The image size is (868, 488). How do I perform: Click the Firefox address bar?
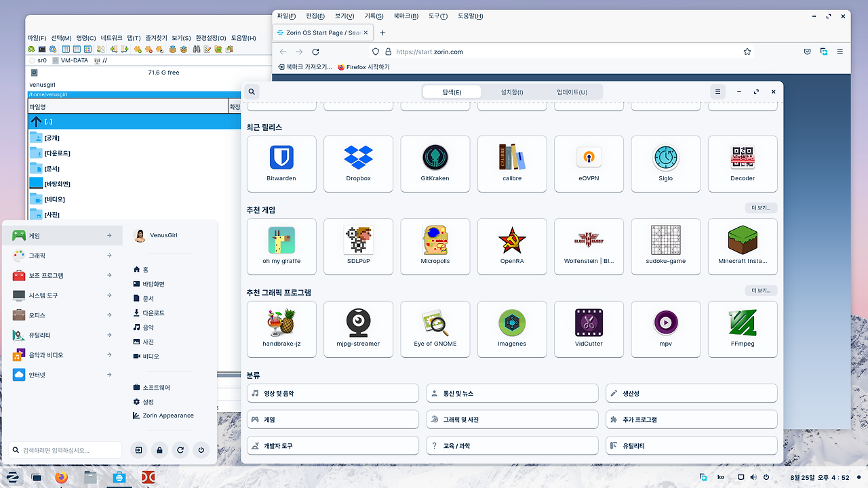562,52
